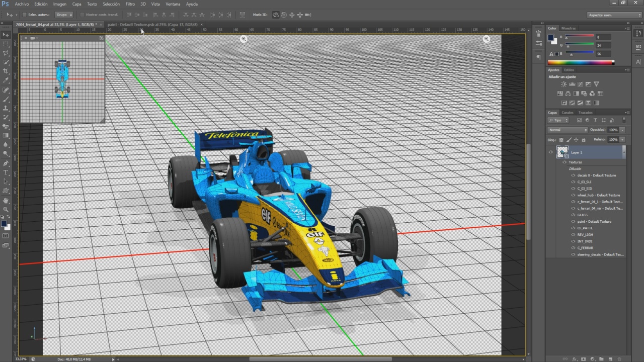Add a Channel Mixer adjustment

coord(592,94)
